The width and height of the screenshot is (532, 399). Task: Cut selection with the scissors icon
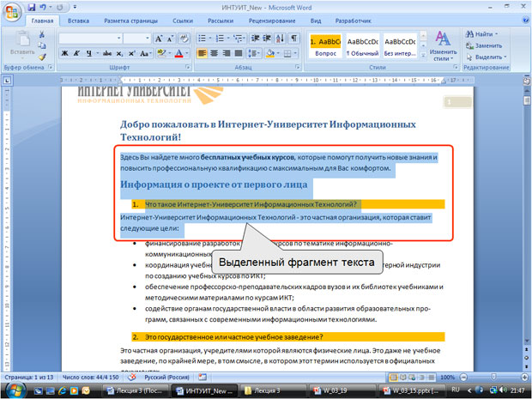tap(39, 33)
